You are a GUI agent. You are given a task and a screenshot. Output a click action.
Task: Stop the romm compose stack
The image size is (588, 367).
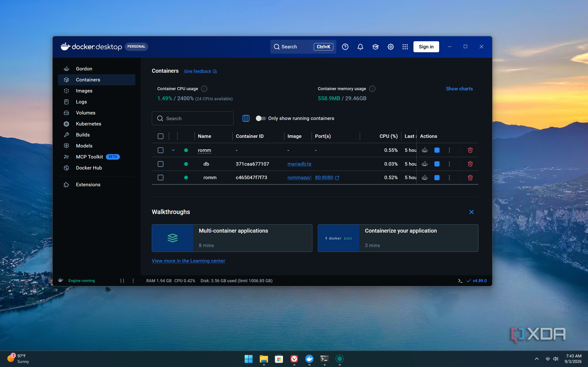[x=437, y=150]
